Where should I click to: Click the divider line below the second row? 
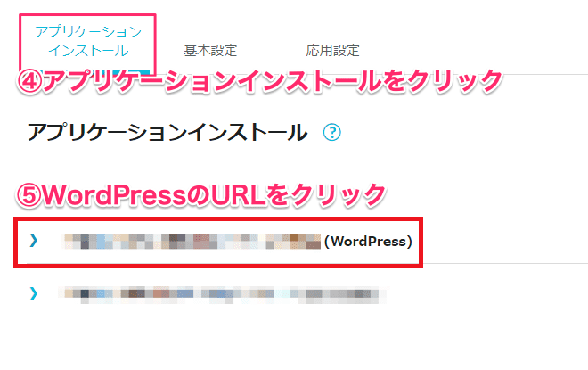tap(307, 317)
